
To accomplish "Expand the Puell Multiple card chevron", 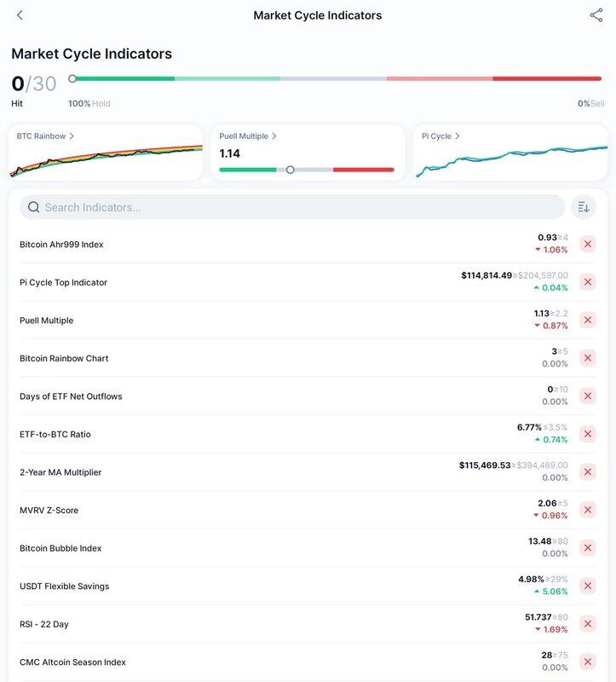I will [x=274, y=136].
